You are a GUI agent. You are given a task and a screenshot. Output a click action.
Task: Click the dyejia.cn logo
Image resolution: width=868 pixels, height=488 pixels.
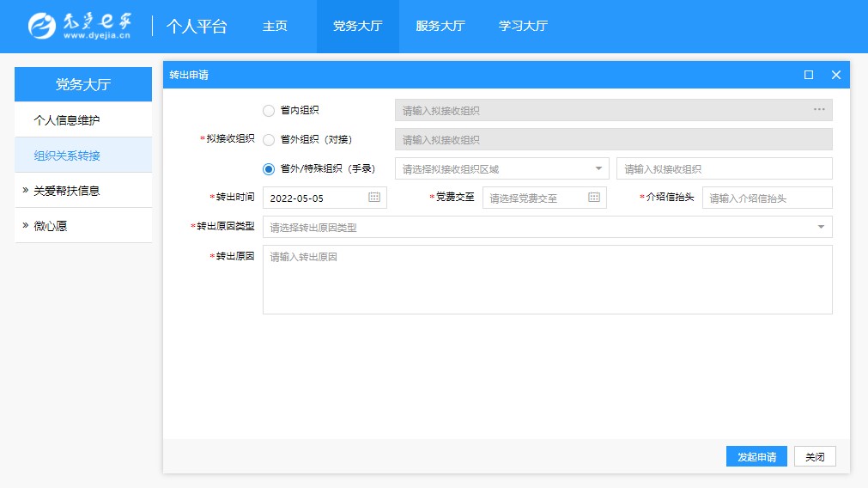point(79,26)
